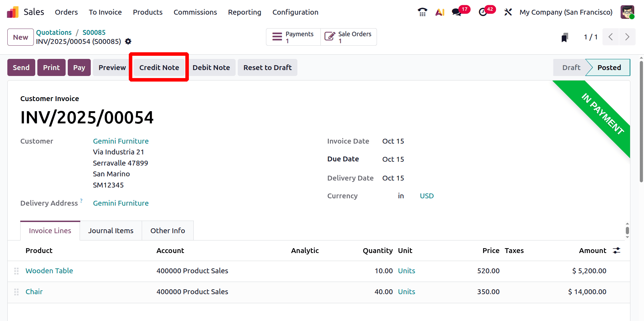Viewport: 644px width, 321px height.
Task: Switch to the Journal Items tab
Action: pos(111,230)
